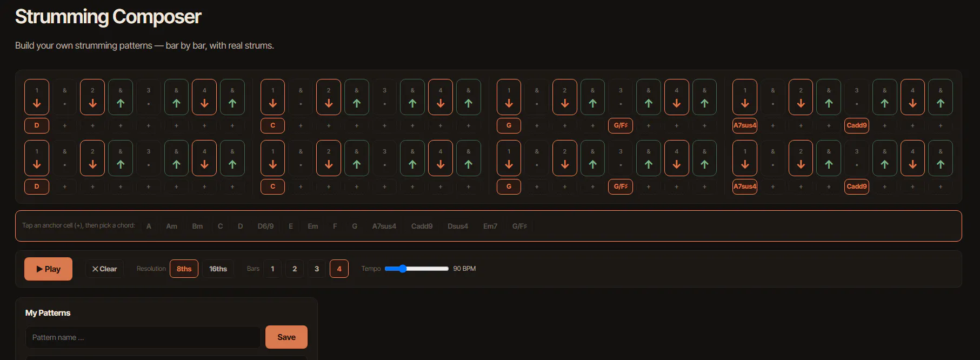Viewport: 980px width, 360px height.
Task: Click the Play button
Action: click(48, 269)
